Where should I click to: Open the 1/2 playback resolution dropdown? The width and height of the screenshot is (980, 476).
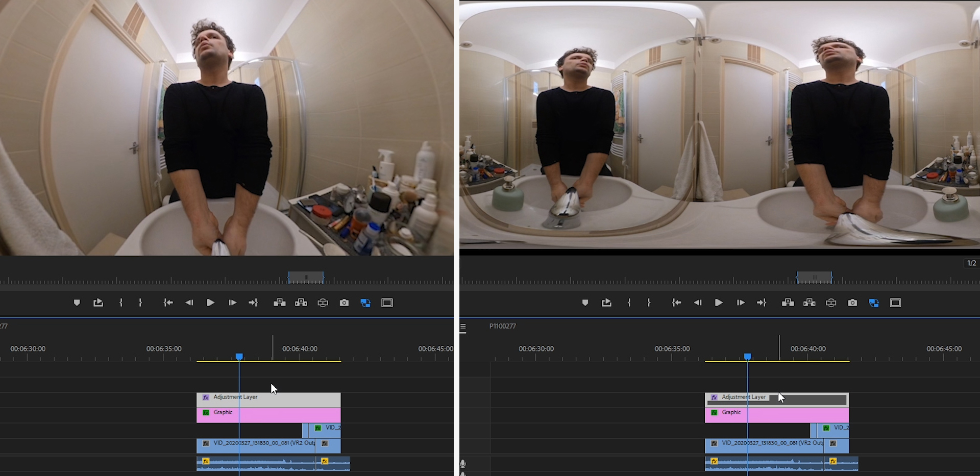[971, 263]
